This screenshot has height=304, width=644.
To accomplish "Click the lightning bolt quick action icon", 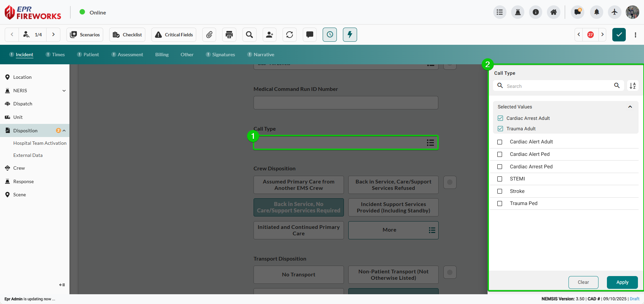I will [x=350, y=35].
